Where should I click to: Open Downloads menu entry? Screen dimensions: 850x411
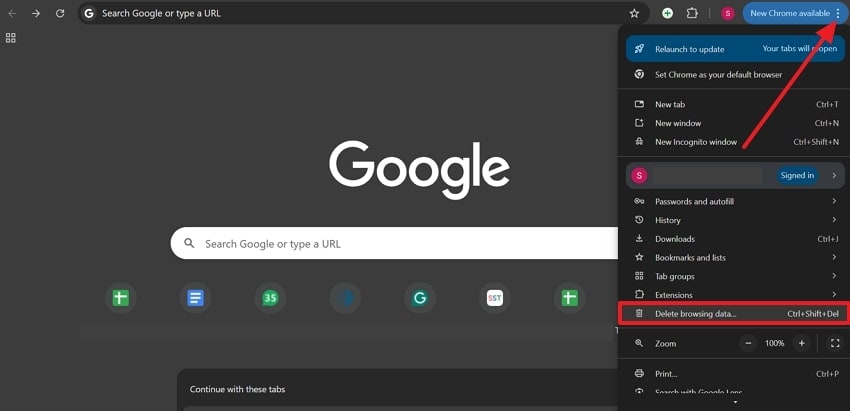coord(736,239)
